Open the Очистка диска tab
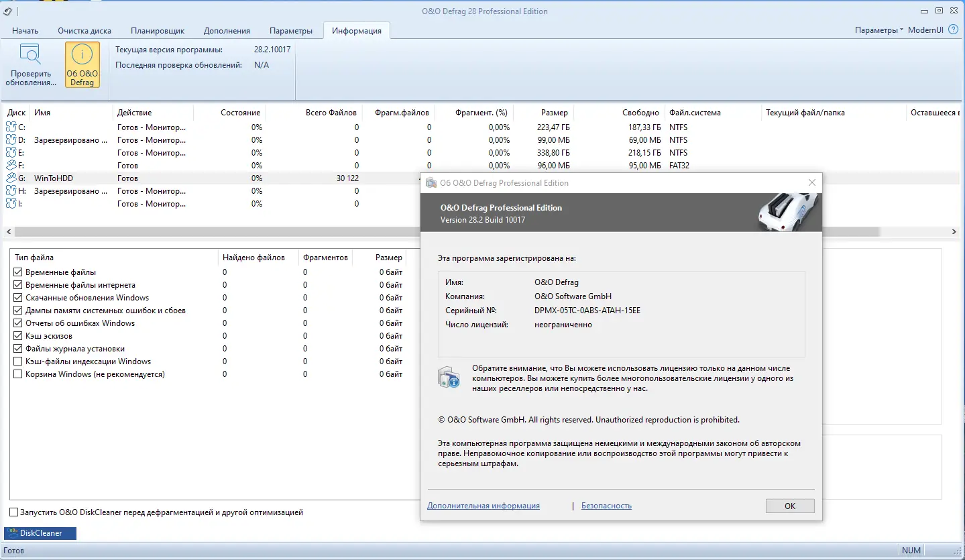 click(x=84, y=31)
